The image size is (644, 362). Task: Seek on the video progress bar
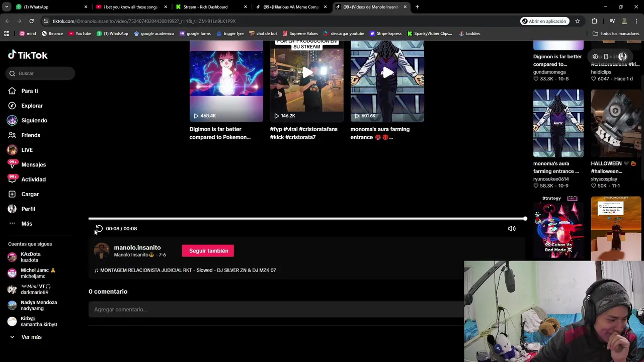307,219
